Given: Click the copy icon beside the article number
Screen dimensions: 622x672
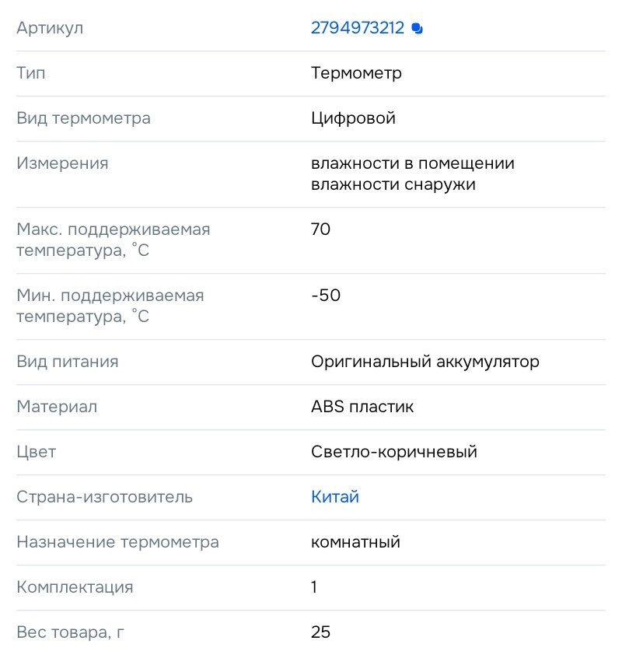Looking at the screenshot, I should tap(418, 29).
